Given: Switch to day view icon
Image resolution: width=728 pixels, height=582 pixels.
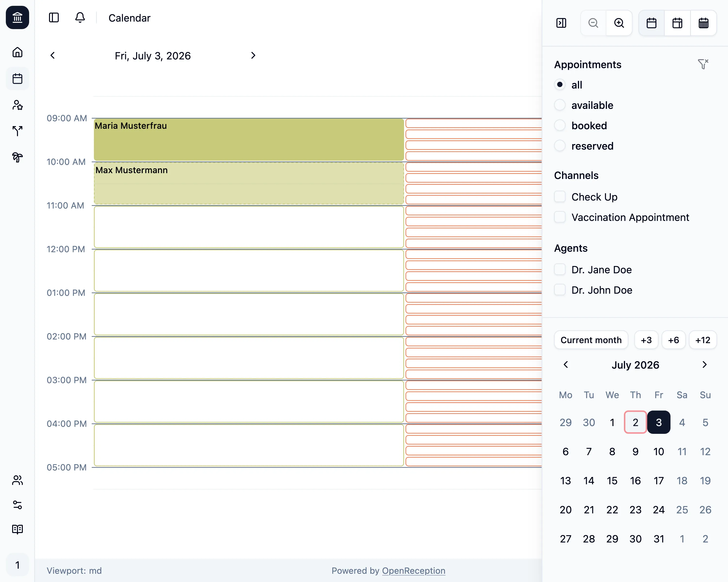Looking at the screenshot, I should tap(651, 23).
